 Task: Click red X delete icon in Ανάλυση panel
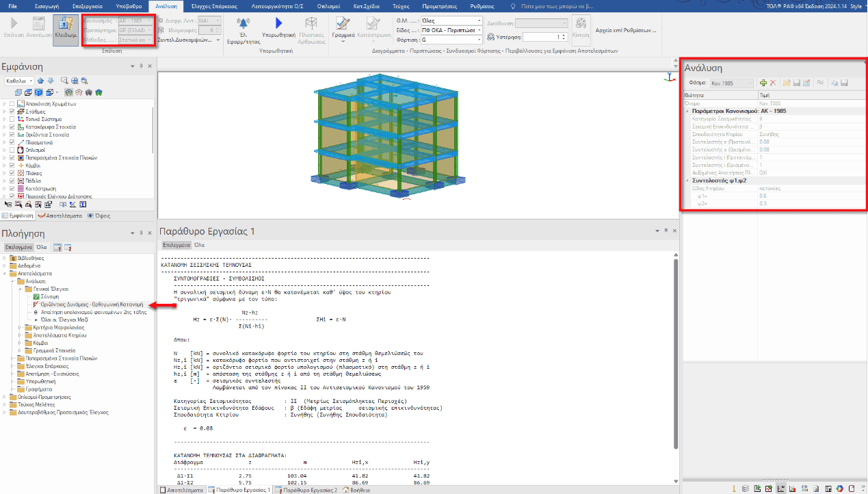pos(773,83)
